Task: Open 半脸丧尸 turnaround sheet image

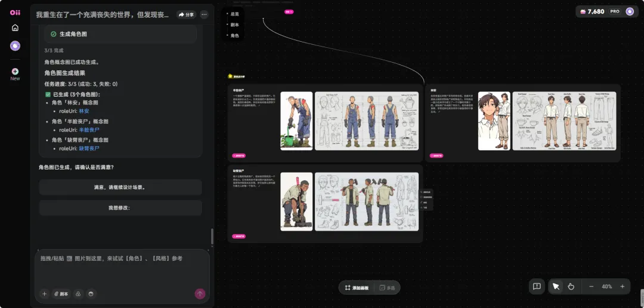Action: (x=367, y=121)
